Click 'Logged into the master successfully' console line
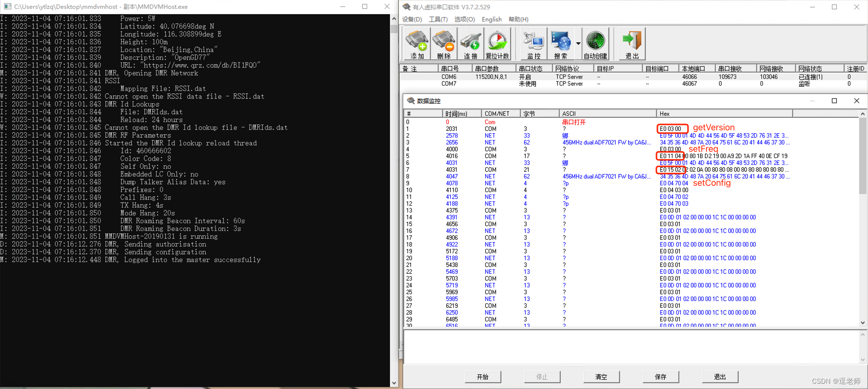The width and height of the screenshot is (868, 389). tap(192, 260)
